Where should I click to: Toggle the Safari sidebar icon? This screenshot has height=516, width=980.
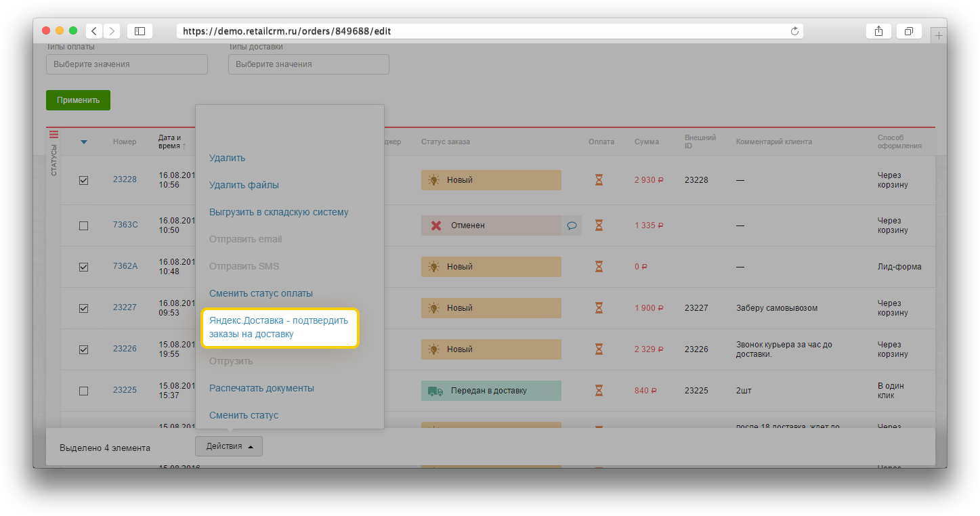click(140, 31)
